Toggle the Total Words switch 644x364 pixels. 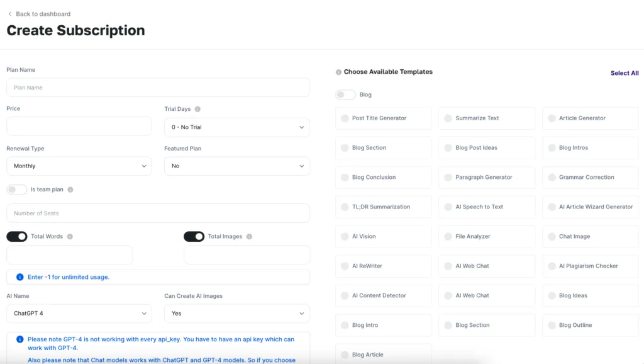[x=17, y=237]
